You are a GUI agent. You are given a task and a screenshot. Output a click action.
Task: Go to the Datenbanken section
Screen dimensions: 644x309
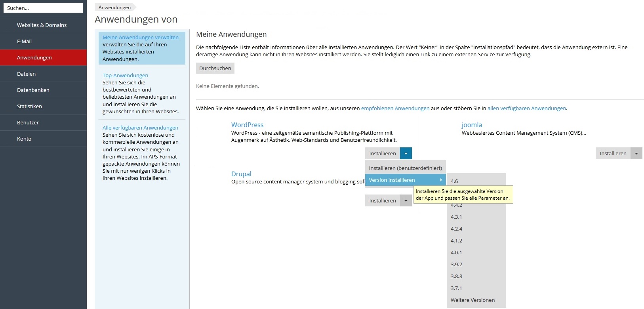[x=43, y=90]
